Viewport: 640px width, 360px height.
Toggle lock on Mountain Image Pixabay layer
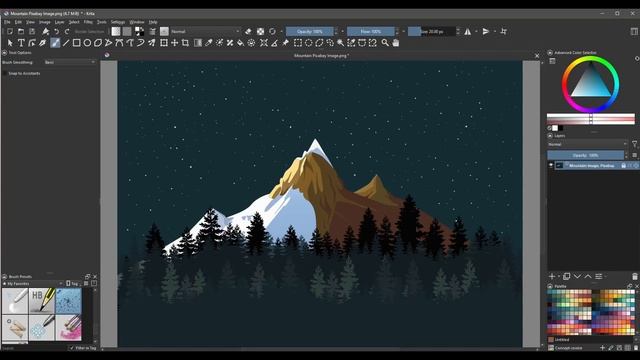pyautogui.click(x=624, y=165)
